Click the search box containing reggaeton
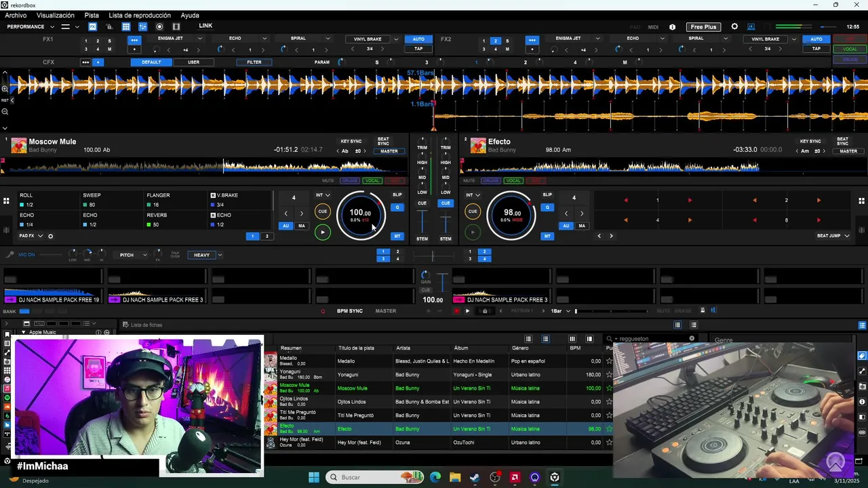The height and width of the screenshot is (488, 868). [651, 338]
